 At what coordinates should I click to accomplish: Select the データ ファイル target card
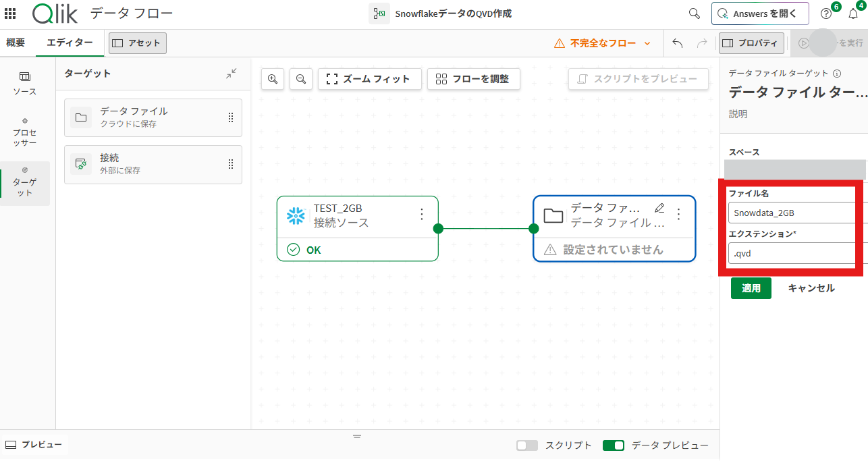click(x=153, y=117)
